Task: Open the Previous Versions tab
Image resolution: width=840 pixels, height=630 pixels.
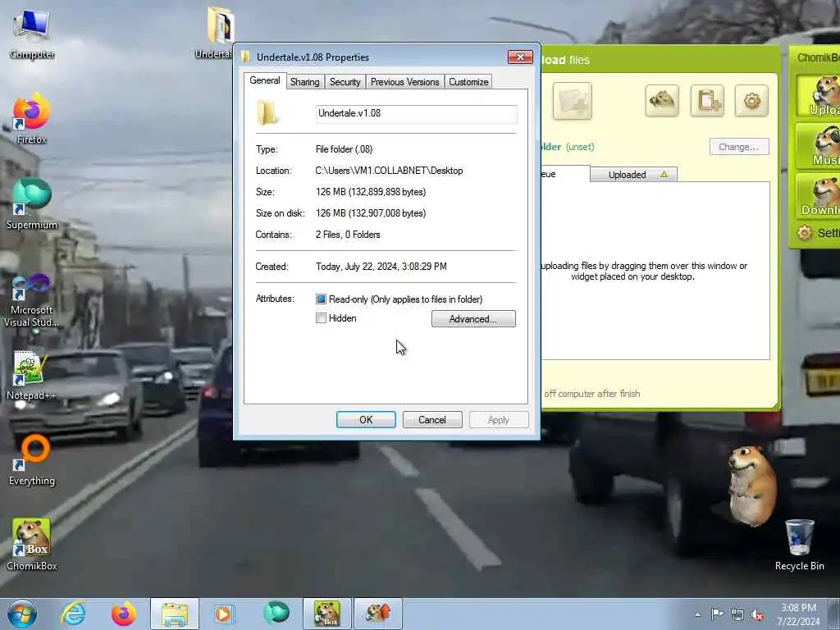Action: 405,82
